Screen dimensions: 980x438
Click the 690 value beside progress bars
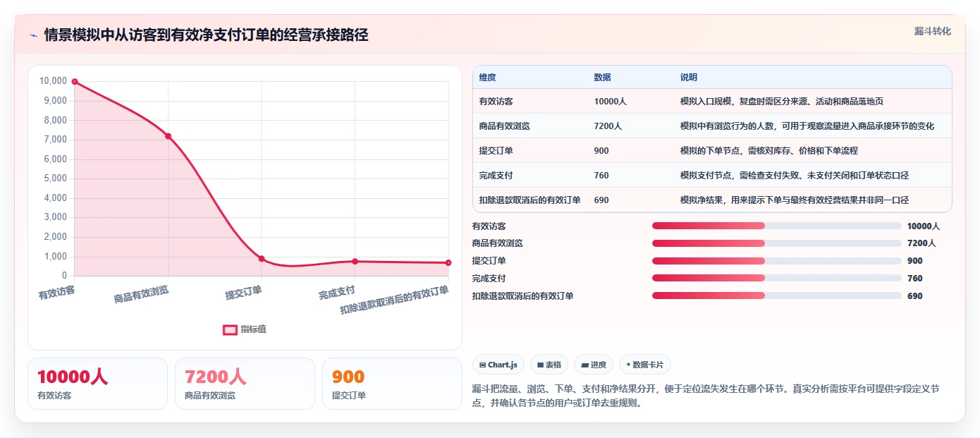(915, 296)
